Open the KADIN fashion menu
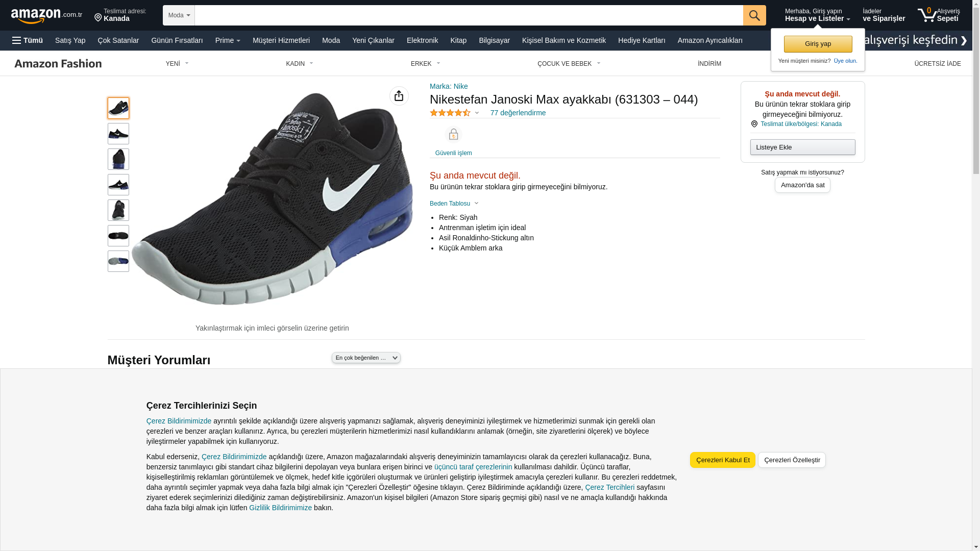980x551 pixels. [x=299, y=64]
